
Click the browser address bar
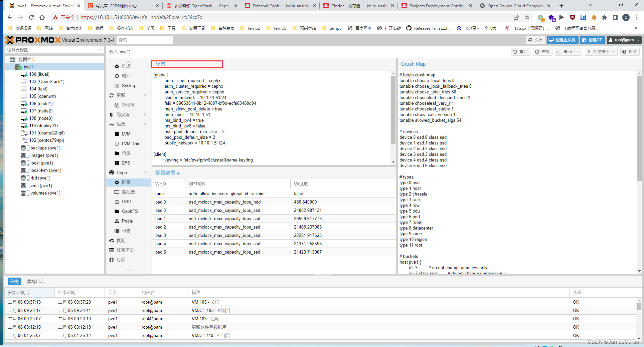pos(281,17)
